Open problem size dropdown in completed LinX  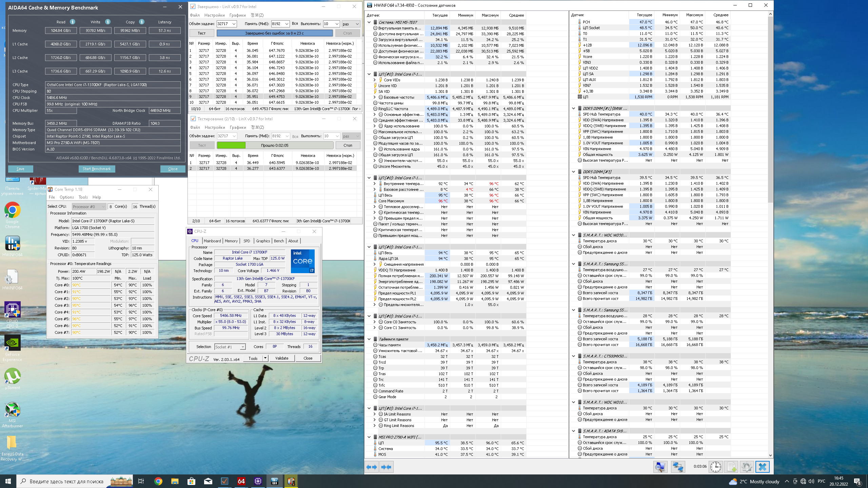tap(234, 24)
